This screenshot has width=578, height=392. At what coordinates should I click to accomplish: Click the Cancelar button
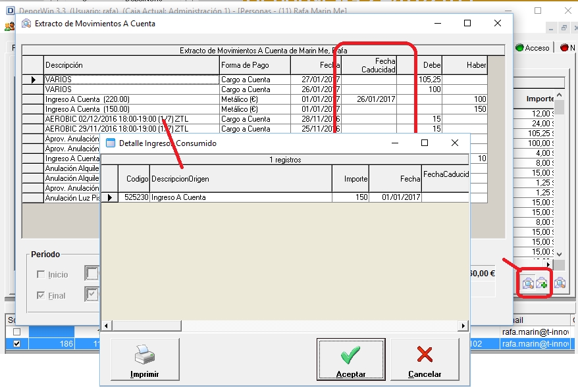pyautogui.click(x=425, y=359)
